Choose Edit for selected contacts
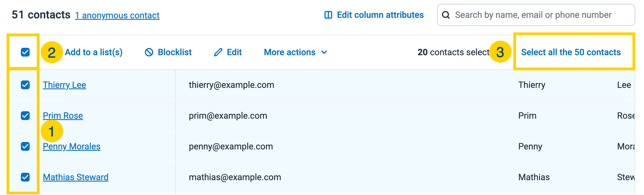The height and width of the screenshot is (195, 644). (x=234, y=52)
